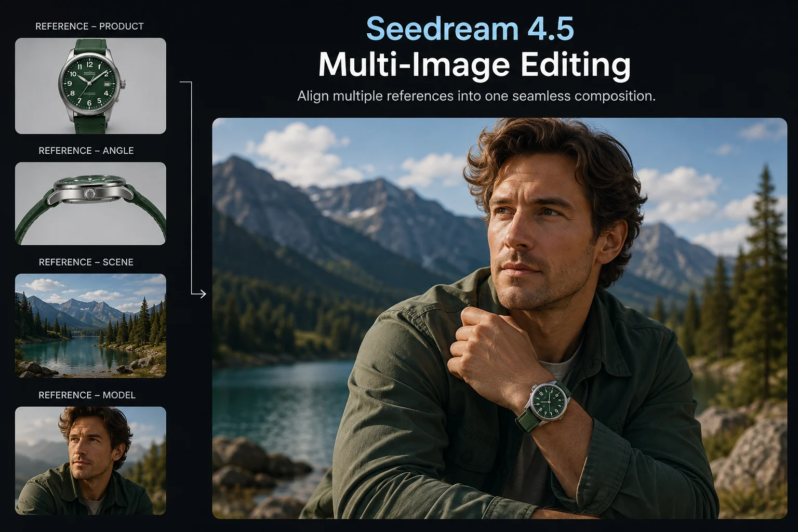Select the green watch product reference thumbnail
The width and height of the screenshot is (798, 532).
(x=90, y=86)
